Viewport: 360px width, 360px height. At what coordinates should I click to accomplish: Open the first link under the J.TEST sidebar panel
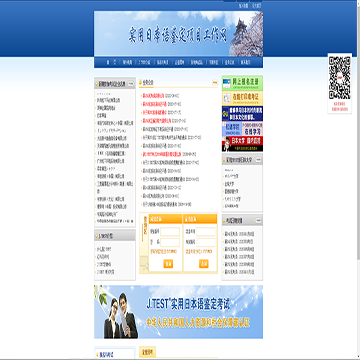[x=104, y=249]
